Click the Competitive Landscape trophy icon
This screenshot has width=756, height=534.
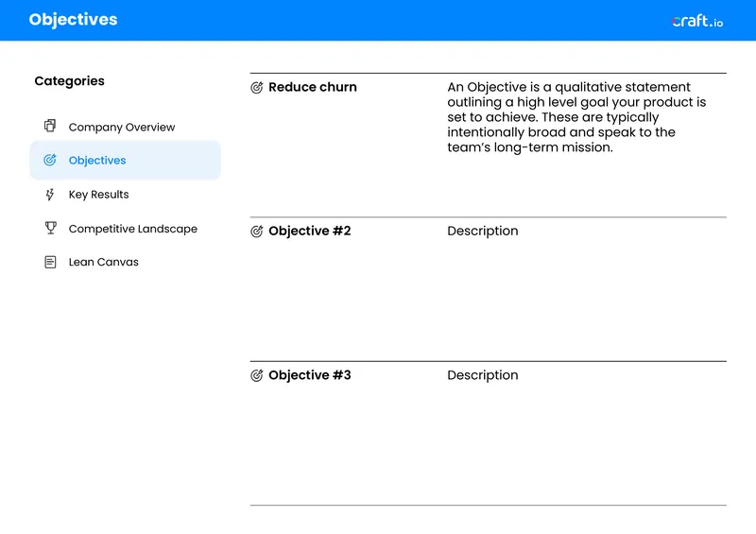pos(51,228)
